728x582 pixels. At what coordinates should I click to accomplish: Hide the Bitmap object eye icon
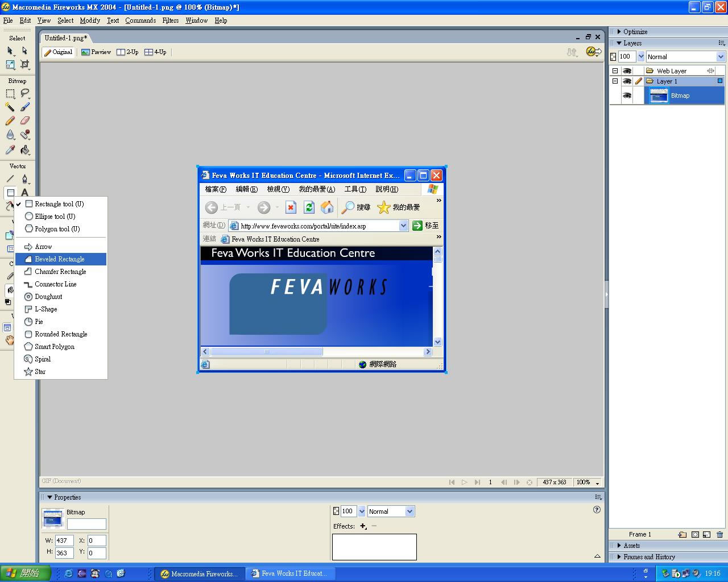pos(627,95)
